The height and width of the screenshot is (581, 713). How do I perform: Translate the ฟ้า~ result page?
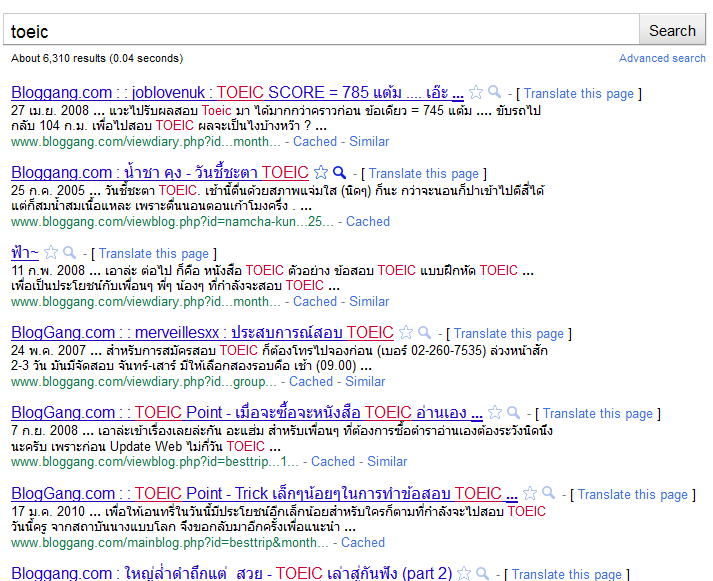click(x=154, y=254)
